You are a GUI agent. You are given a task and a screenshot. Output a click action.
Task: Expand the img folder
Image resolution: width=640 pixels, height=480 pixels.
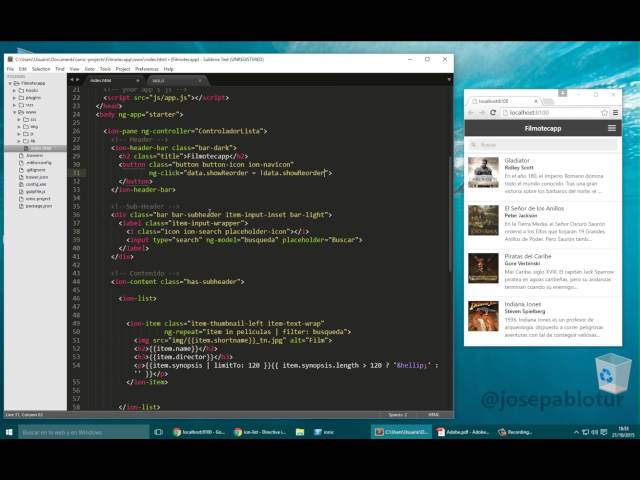(19, 127)
